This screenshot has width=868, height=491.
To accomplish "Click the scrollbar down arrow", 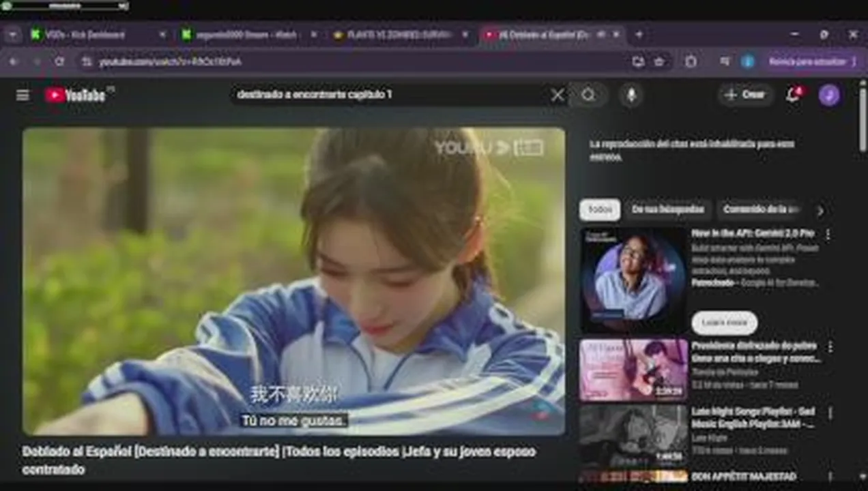I will pyautogui.click(x=862, y=477).
